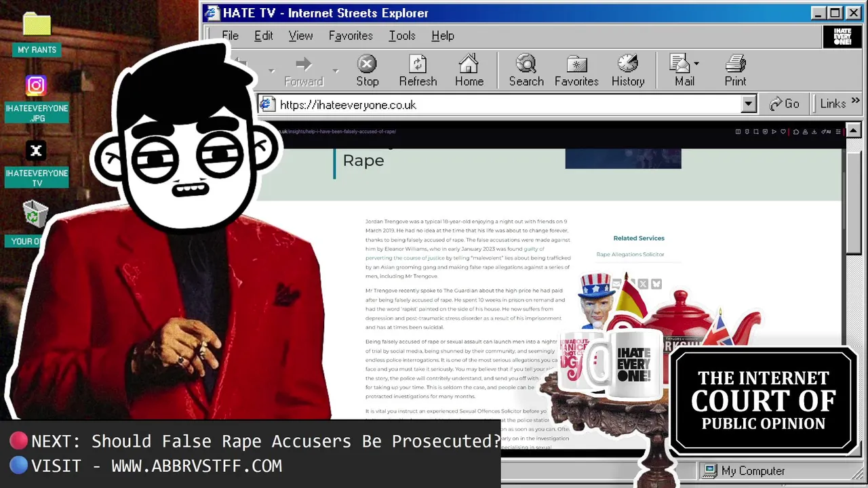
Task: Open the View menu
Action: [x=300, y=36]
